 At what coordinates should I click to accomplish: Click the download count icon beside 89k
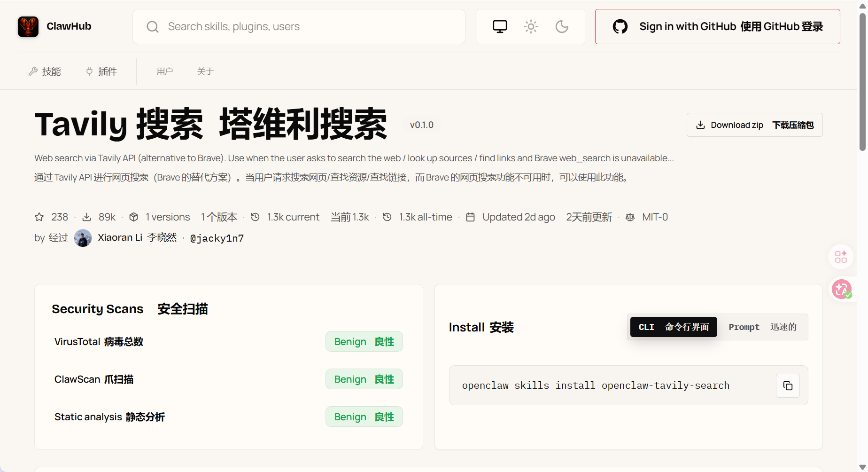pyautogui.click(x=87, y=217)
